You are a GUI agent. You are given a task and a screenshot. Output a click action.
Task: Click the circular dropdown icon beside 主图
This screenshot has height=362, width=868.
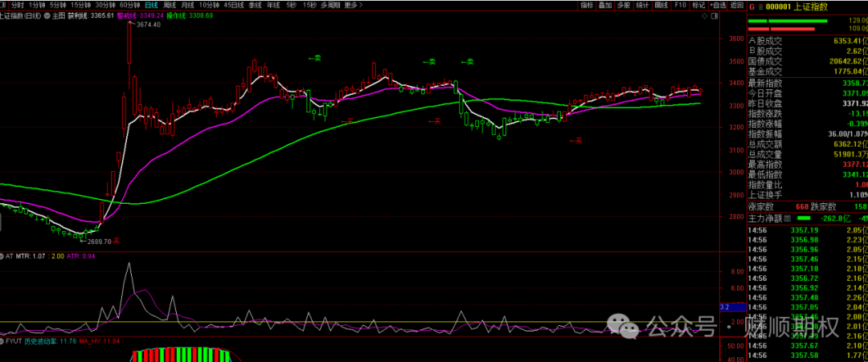pos(46,15)
